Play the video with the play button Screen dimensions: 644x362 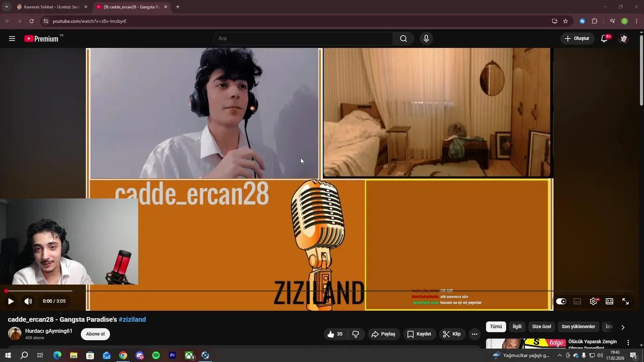(x=11, y=301)
